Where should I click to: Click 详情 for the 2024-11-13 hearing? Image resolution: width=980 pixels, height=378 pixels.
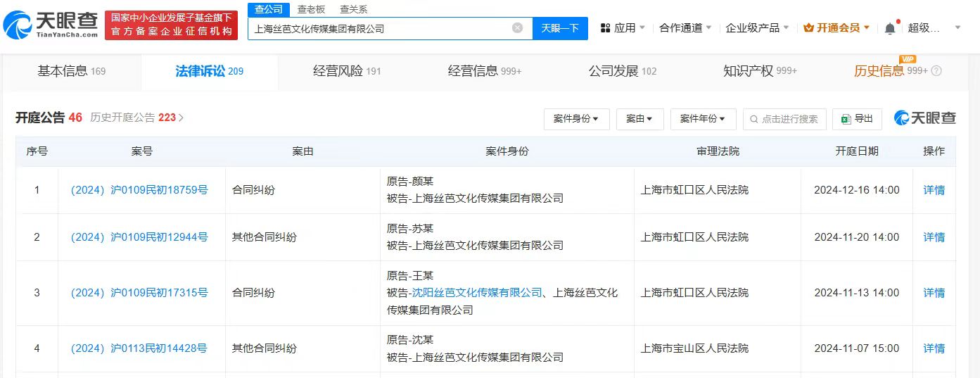(x=934, y=293)
